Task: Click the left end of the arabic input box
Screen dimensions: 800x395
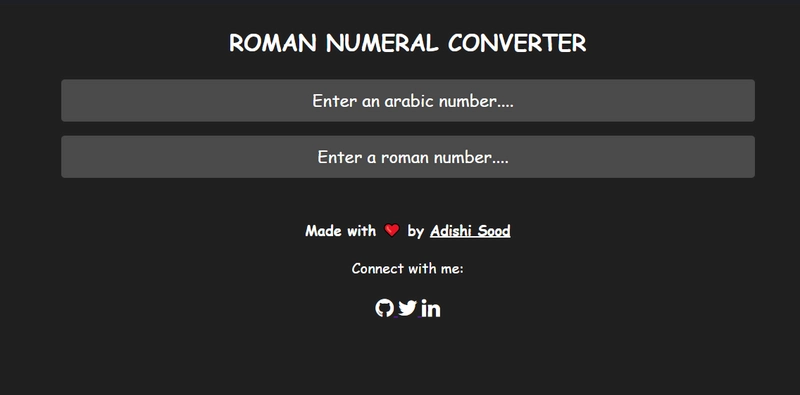Action: tap(71, 101)
